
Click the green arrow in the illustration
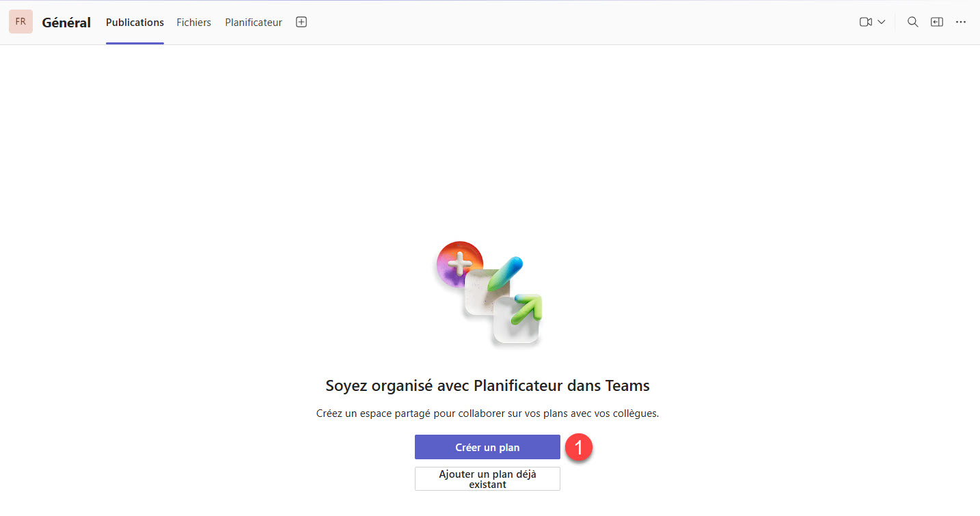pos(529,308)
